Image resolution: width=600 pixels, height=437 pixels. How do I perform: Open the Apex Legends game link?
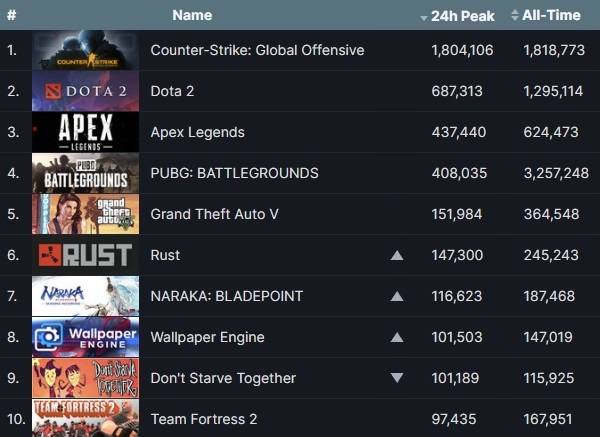197,132
